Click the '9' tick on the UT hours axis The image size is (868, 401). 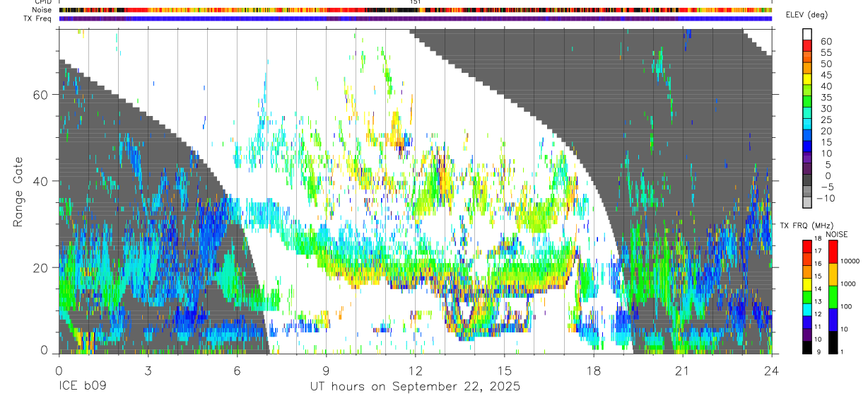327,371
